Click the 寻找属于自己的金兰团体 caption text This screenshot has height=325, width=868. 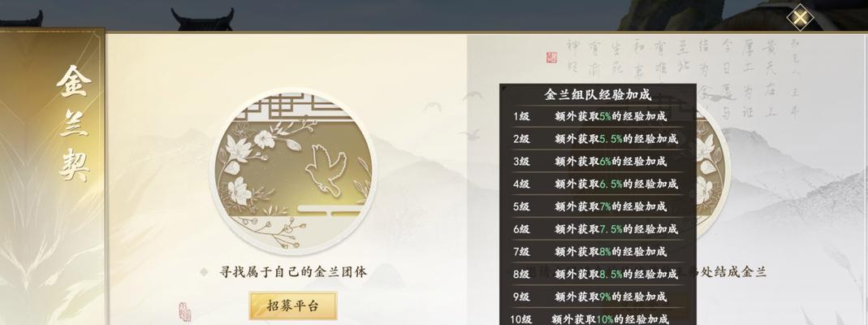pos(293,272)
